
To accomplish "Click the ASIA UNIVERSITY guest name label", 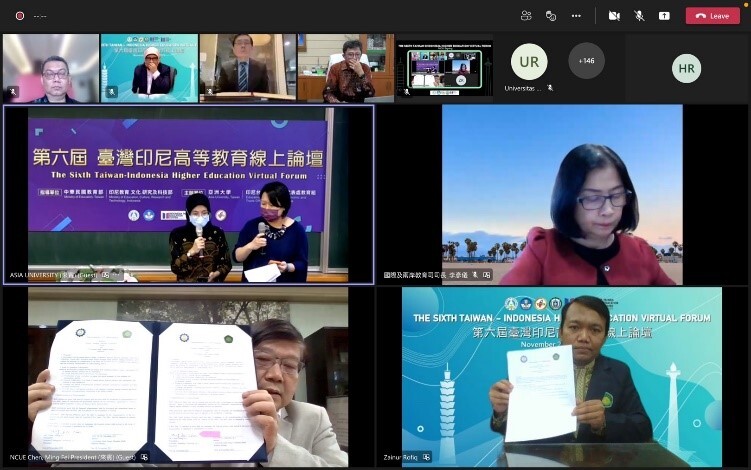I will (x=53, y=275).
